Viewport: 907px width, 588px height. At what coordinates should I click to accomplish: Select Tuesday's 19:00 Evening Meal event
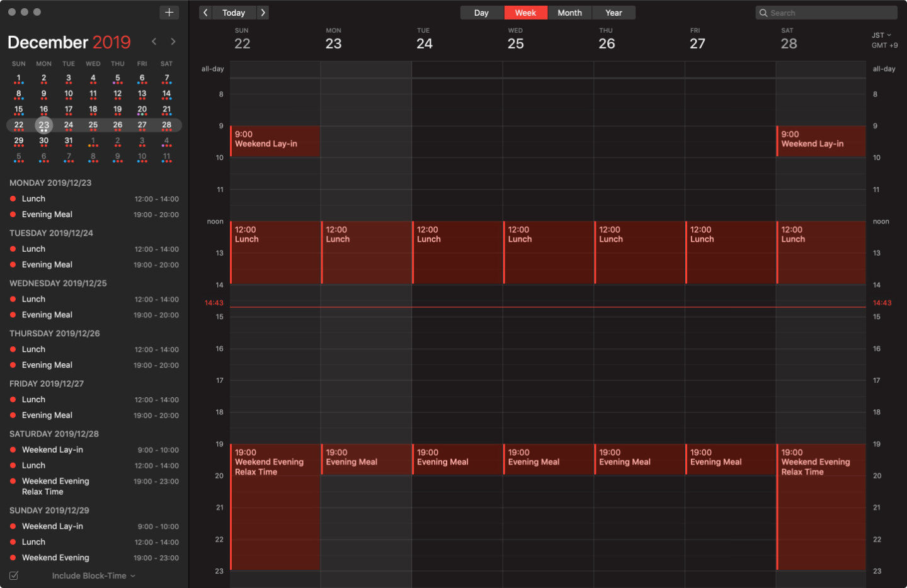[457, 459]
